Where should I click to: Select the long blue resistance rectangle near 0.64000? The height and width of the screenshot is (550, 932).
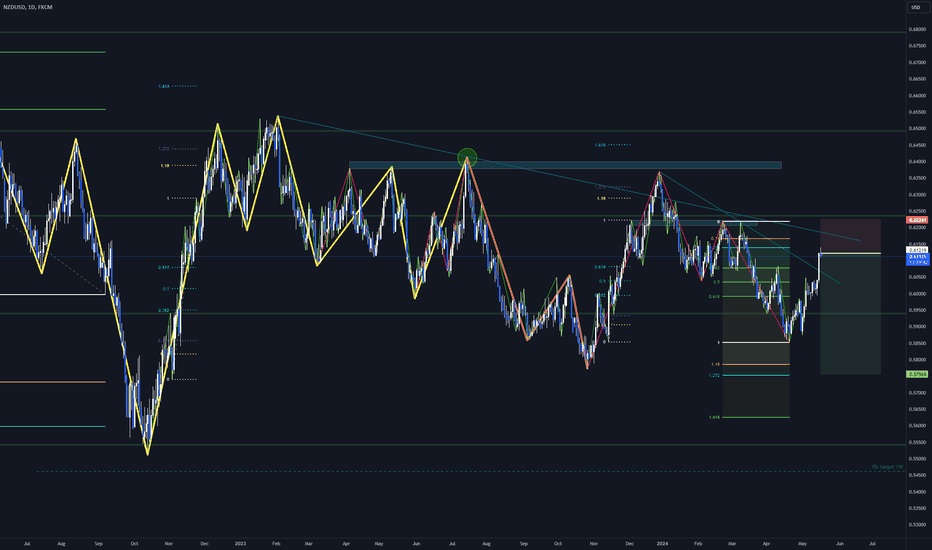[x=565, y=165]
